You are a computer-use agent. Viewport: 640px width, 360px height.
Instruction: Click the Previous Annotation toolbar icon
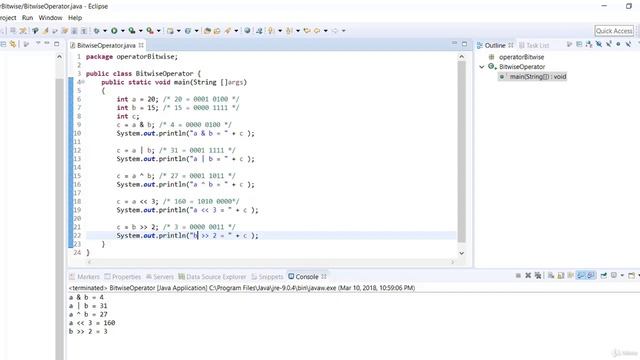click(x=289, y=31)
